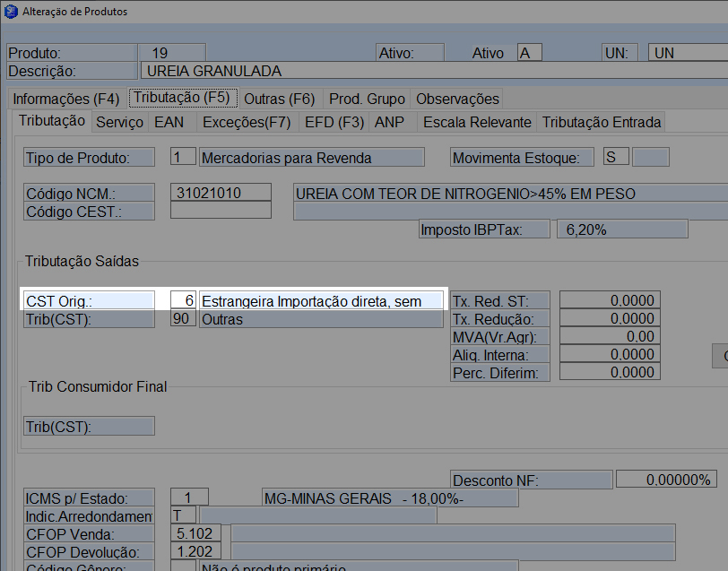The width and height of the screenshot is (728, 571).
Task: Show the EFD (F3) sub-tab
Action: pos(334,122)
